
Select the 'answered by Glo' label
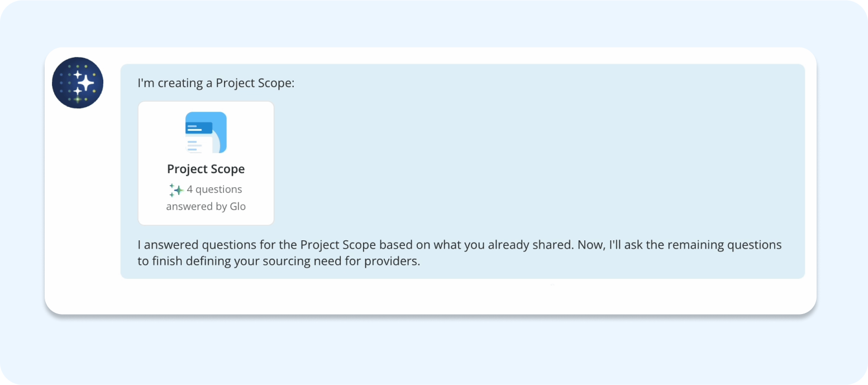[x=206, y=206]
